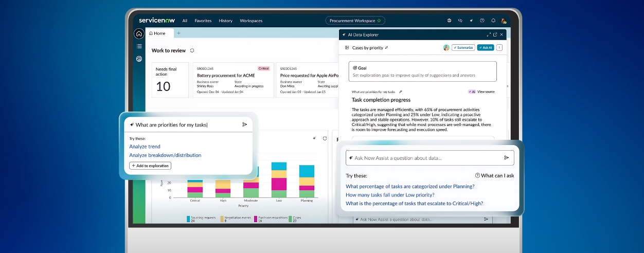Click the Sourcing requests legend swatch
The height and width of the screenshot is (253, 644).
point(189,219)
